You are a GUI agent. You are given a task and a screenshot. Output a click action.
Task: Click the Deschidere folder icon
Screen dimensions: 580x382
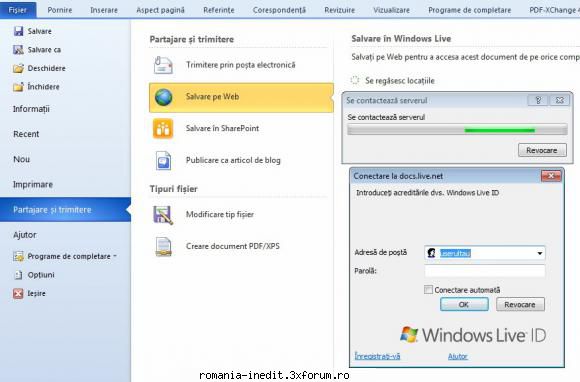tap(18, 68)
